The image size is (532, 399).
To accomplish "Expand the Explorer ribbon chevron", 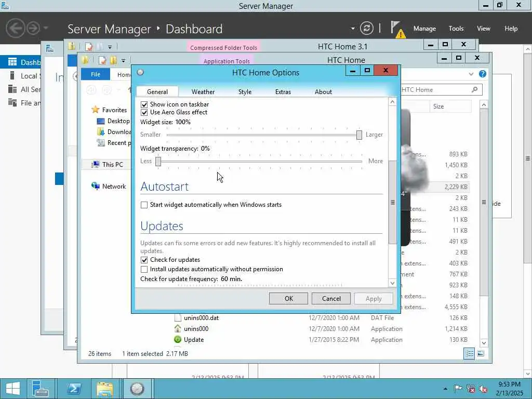I will click(x=471, y=74).
